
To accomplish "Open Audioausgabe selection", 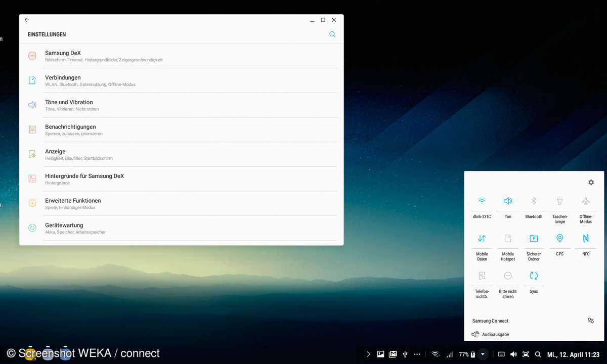I will (490, 334).
